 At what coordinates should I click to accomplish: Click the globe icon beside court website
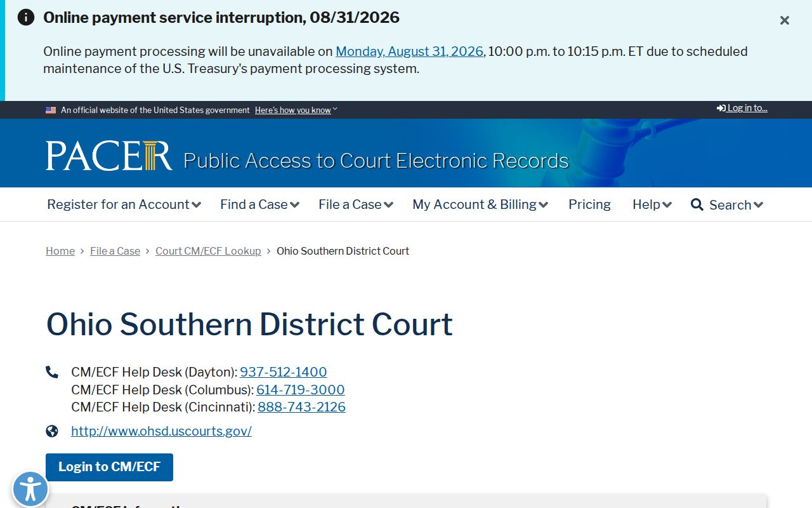coord(52,431)
